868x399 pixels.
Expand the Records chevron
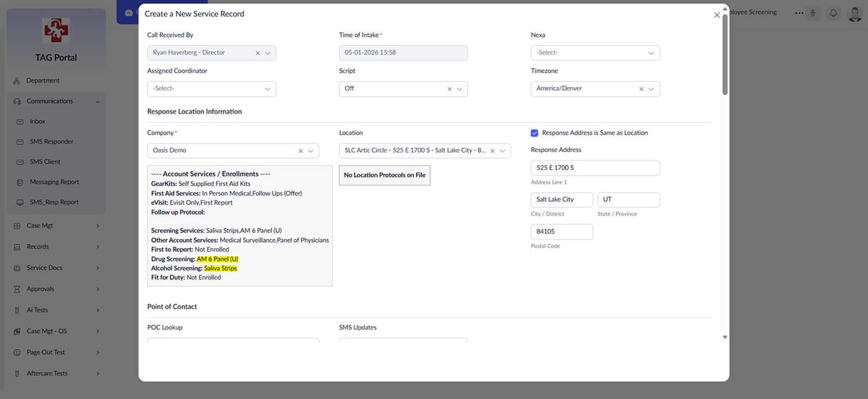98,247
